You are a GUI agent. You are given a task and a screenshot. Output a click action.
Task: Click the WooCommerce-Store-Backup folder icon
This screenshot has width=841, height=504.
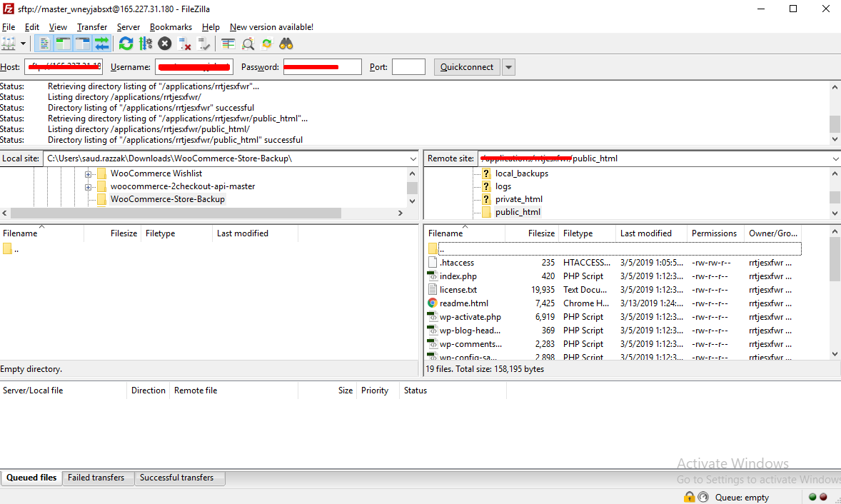[x=101, y=199]
